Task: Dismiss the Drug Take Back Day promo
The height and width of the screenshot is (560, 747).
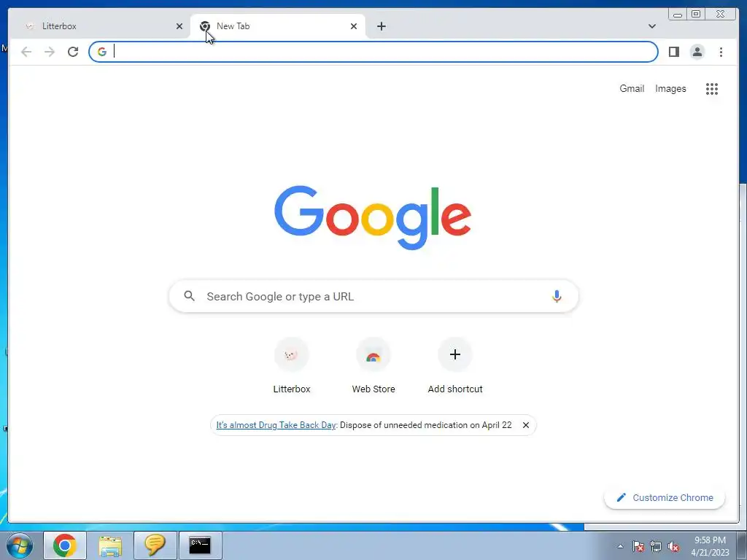Action: click(525, 425)
